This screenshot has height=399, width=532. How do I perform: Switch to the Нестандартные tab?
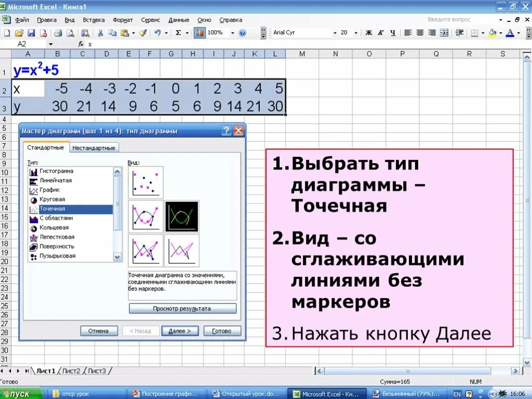click(94, 148)
